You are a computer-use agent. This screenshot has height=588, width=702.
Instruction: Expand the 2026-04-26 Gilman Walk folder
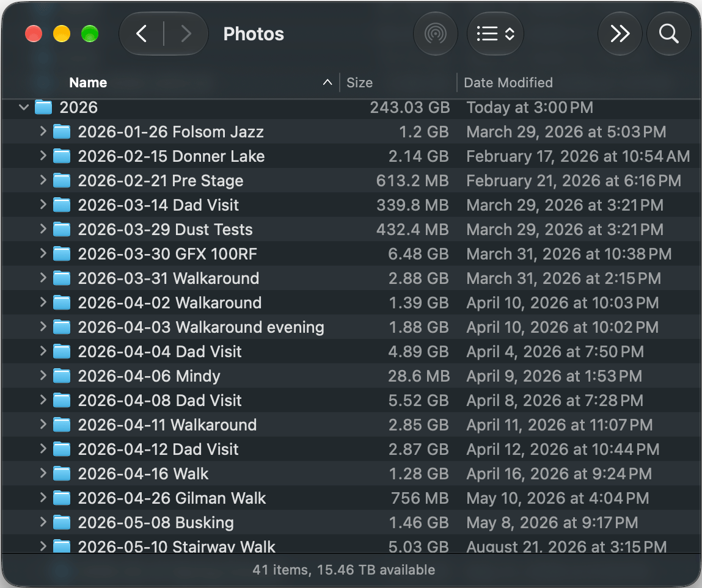pos(43,498)
